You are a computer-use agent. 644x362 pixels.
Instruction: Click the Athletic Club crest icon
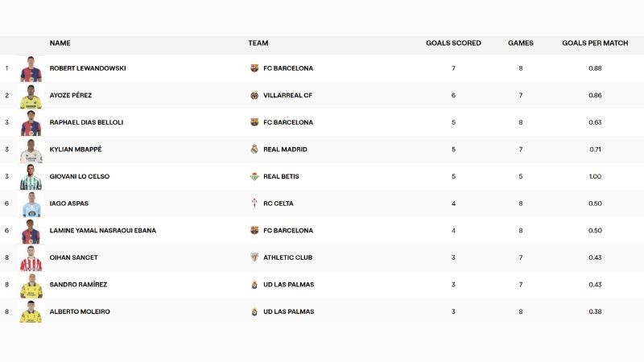pos(254,257)
